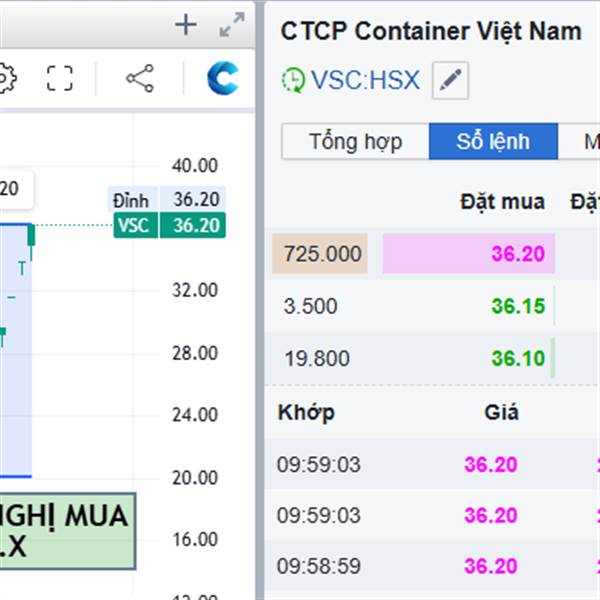Toggle fullscreen mode icon in chart toolbar

(x=60, y=78)
